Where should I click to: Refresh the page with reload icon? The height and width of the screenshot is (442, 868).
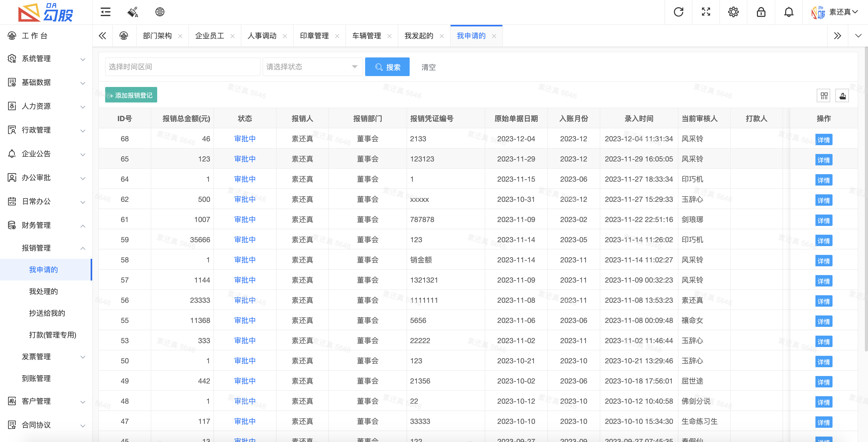click(x=678, y=12)
